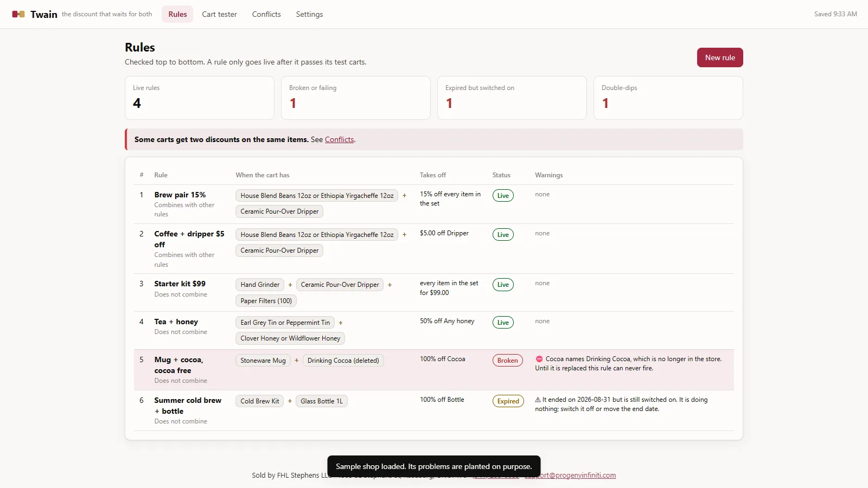This screenshot has width=868, height=488.
Task: Click the expired-rule warning triangle icon
Action: coord(538,400)
